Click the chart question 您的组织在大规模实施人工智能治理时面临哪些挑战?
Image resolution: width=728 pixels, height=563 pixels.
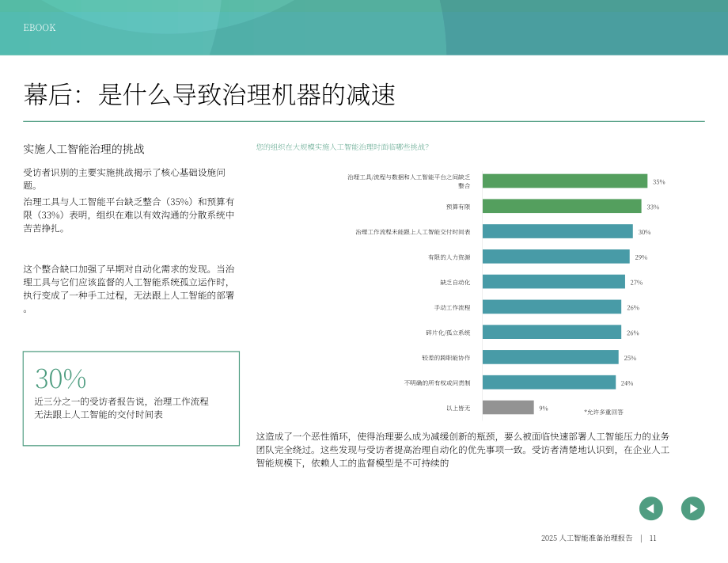[343, 146]
